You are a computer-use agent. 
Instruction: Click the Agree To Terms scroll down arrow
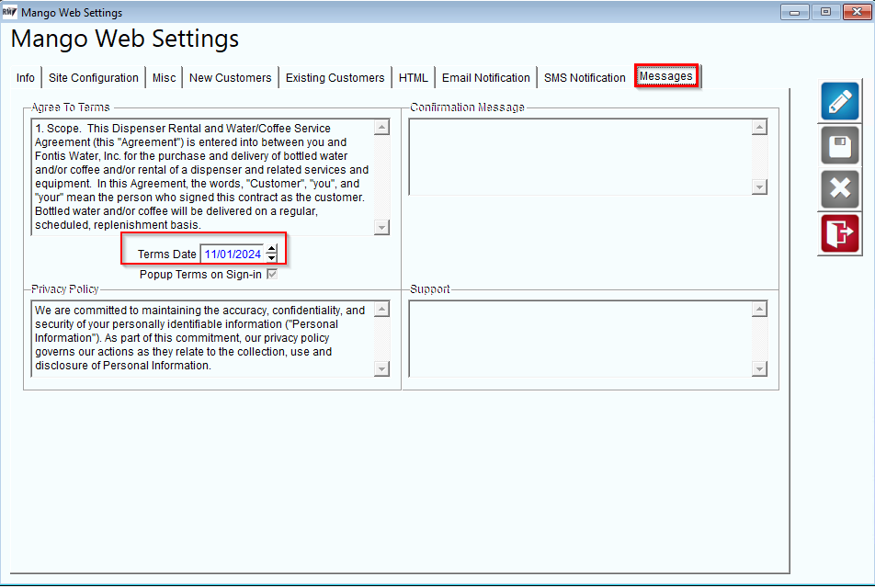(381, 227)
